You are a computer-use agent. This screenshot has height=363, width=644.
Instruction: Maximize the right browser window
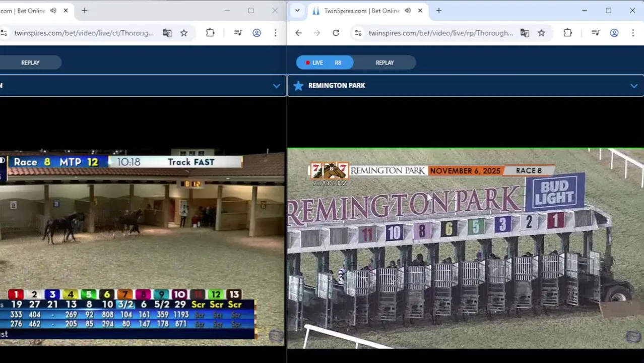tap(608, 11)
